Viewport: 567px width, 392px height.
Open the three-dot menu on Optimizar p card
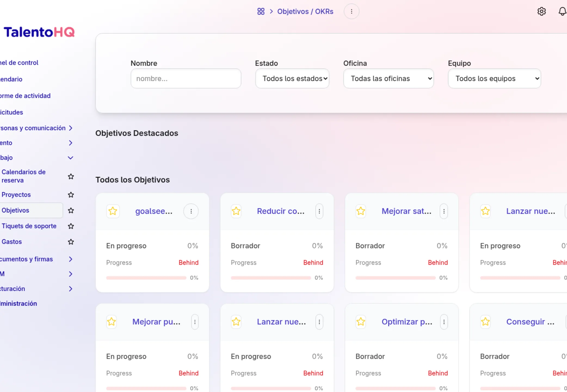[x=444, y=322]
